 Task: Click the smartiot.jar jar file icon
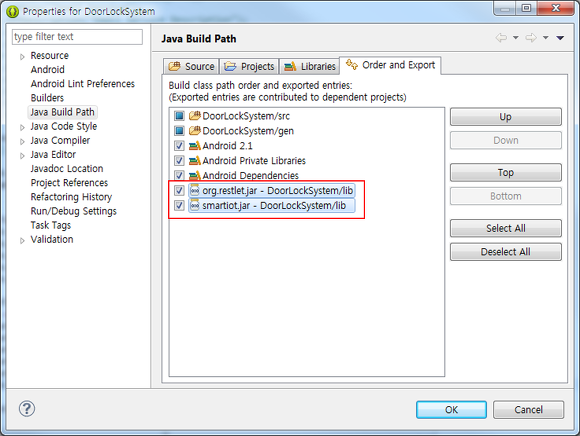195,205
